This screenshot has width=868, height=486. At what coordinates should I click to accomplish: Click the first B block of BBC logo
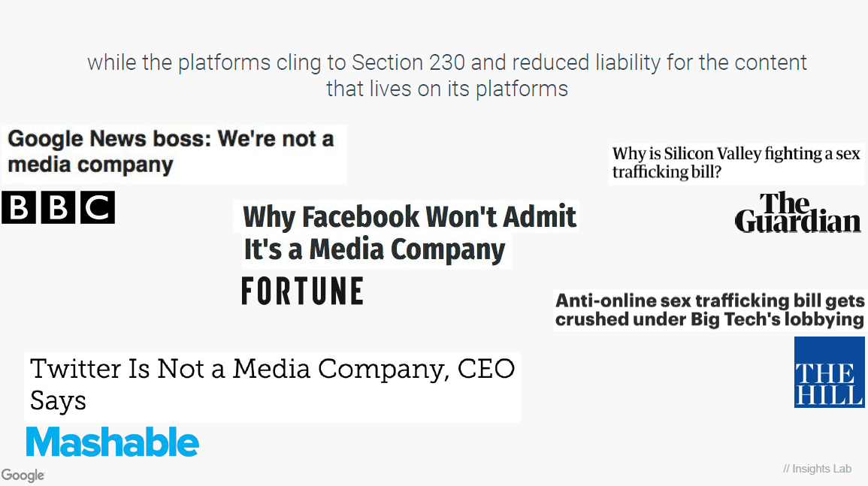click(x=19, y=207)
